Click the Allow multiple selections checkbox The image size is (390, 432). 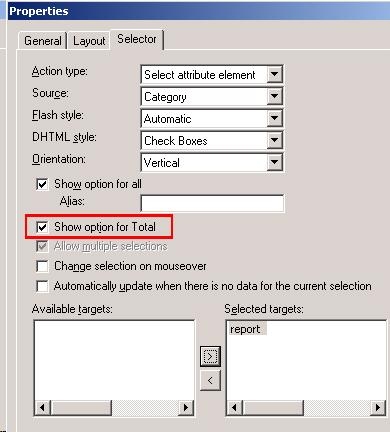pos(42,246)
